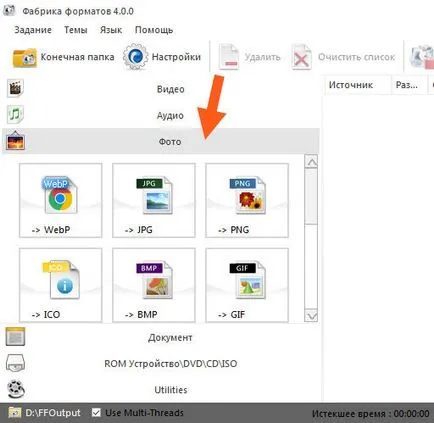
Task: Open the Задание menu
Action: (33, 30)
